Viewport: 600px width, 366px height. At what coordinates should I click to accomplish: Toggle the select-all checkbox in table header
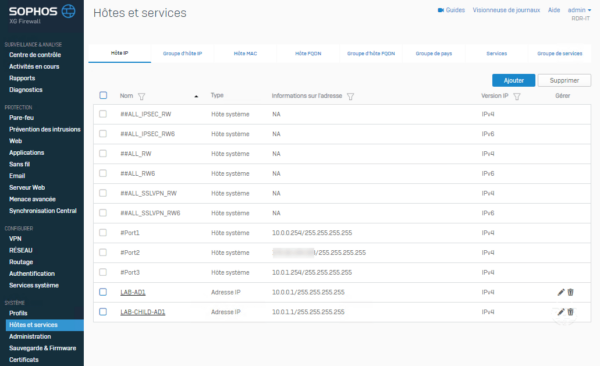click(x=103, y=95)
